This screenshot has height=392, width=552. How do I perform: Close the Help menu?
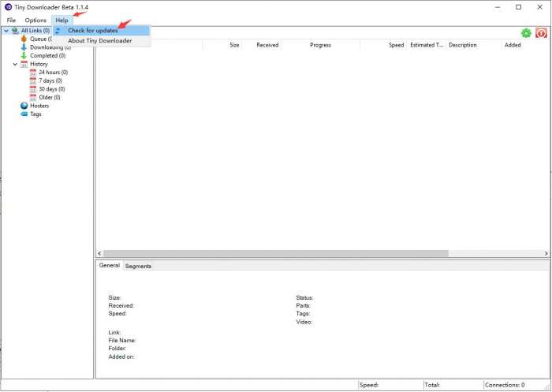(62, 20)
